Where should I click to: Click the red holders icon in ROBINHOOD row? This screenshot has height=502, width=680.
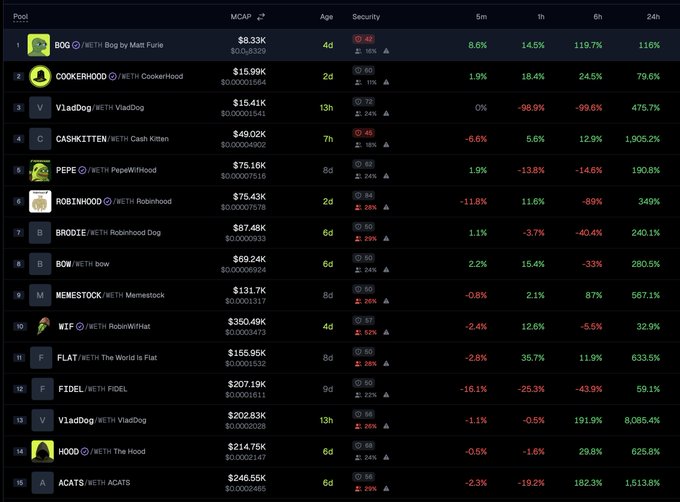pos(358,208)
